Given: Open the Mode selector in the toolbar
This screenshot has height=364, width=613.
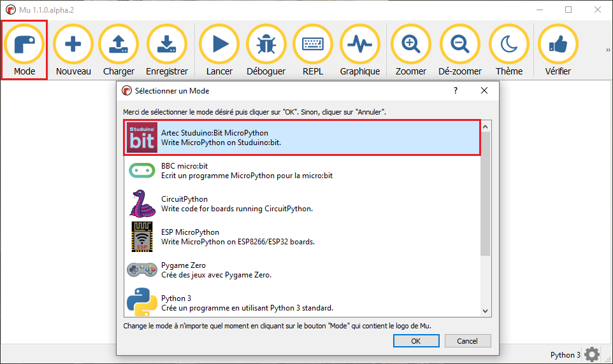Looking at the screenshot, I should (x=24, y=50).
